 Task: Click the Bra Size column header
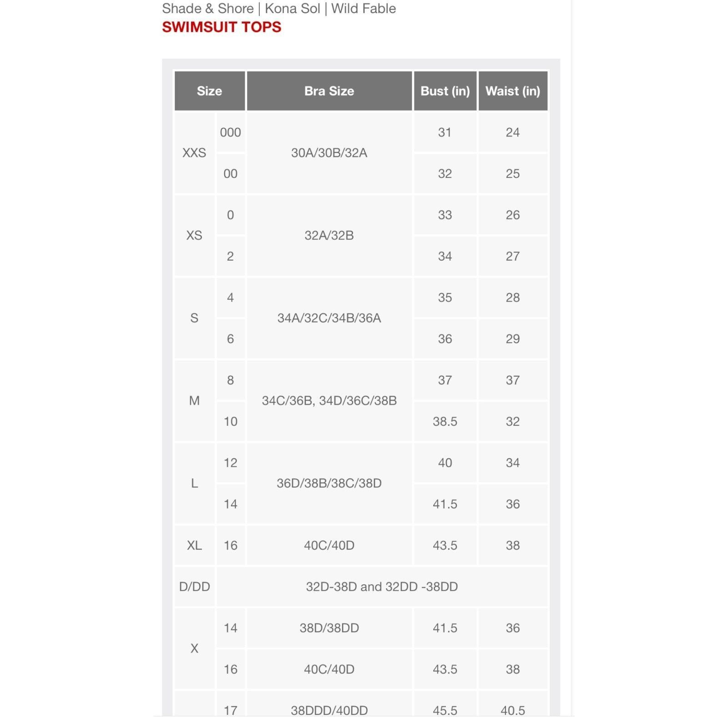point(329,91)
